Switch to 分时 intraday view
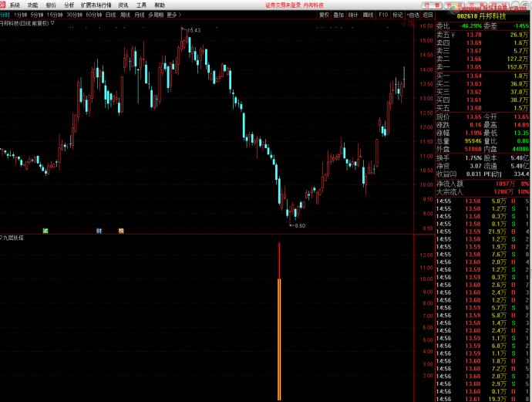Screen dimensions: 532x402 pyautogui.click(x=5, y=15)
